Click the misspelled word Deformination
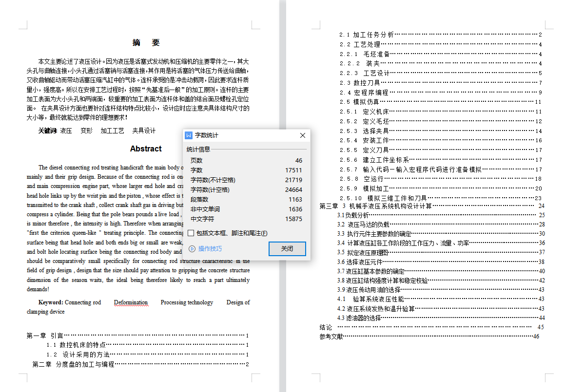 pyautogui.click(x=131, y=302)
